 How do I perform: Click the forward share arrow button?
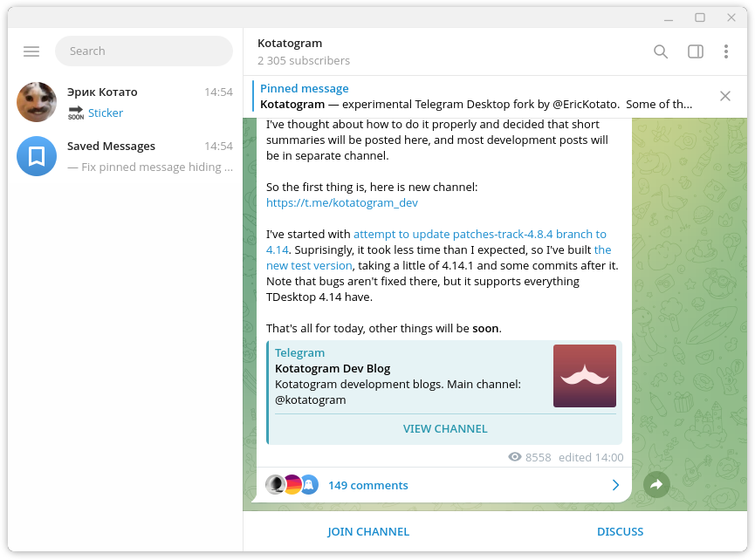656,485
